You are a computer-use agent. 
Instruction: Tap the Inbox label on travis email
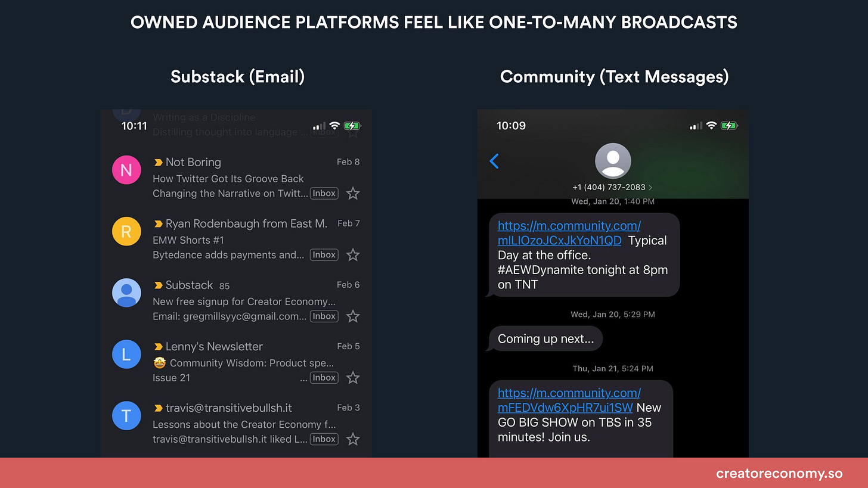click(x=324, y=439)
